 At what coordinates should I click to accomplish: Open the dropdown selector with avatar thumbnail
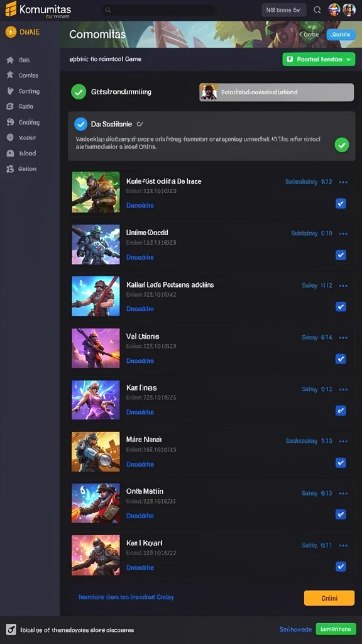coord(277,92)
